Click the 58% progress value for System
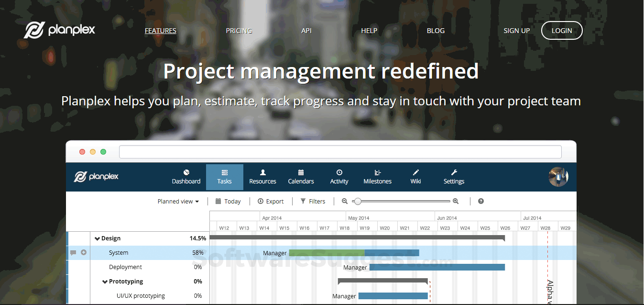This screenshot has height=305, width=644. point(198,253)
